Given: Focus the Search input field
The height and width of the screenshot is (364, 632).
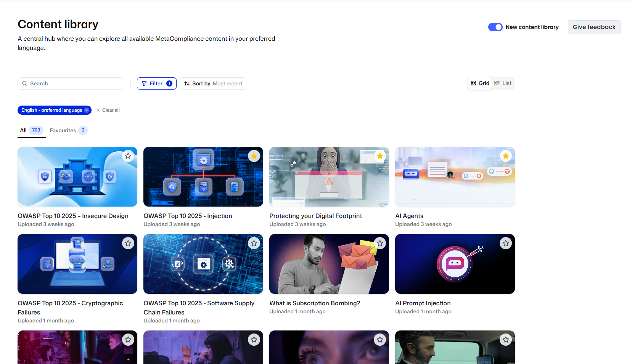Looking at the screenshot, I should (71, 83).
